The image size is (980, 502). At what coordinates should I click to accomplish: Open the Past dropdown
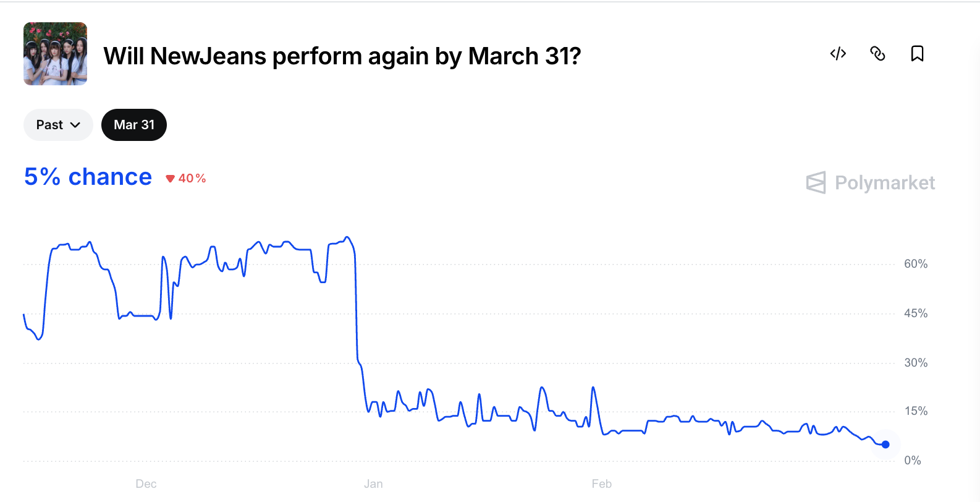[58, 125]
